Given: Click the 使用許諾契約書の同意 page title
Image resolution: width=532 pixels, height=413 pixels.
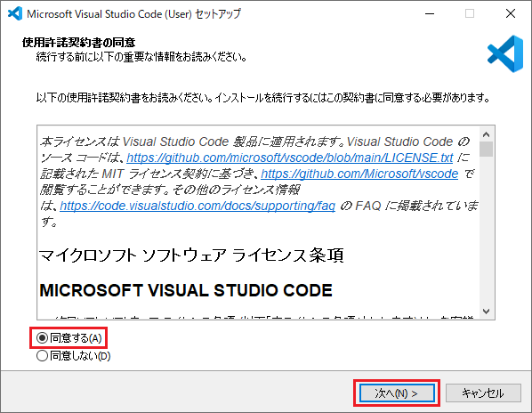Looking at the screenshot, I should click(x=78, y=43).
